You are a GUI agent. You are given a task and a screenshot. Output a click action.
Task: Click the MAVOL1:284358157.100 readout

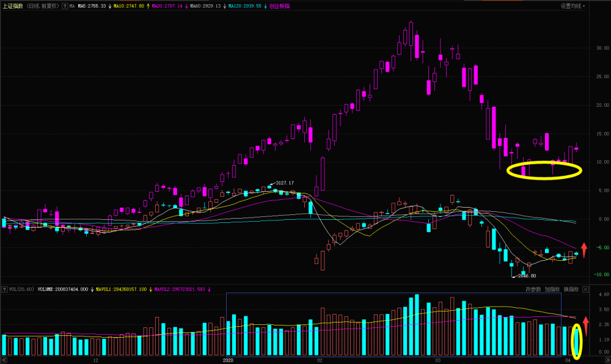[121, 289]
